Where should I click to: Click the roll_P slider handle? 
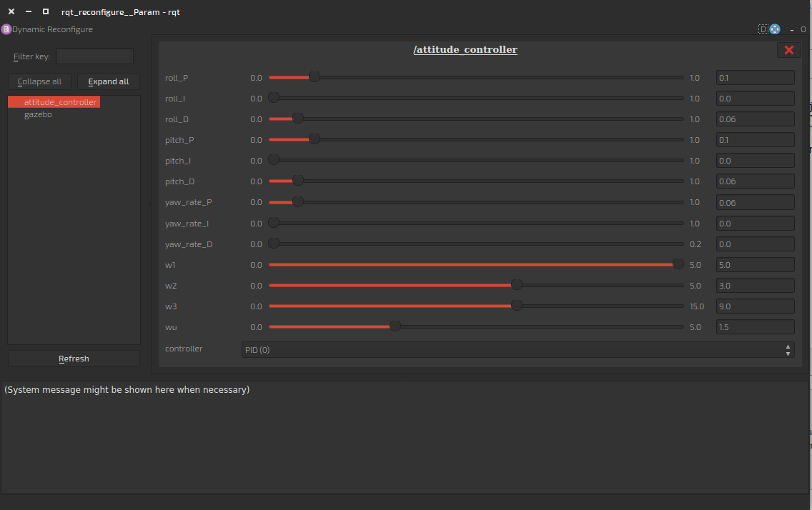314,77
